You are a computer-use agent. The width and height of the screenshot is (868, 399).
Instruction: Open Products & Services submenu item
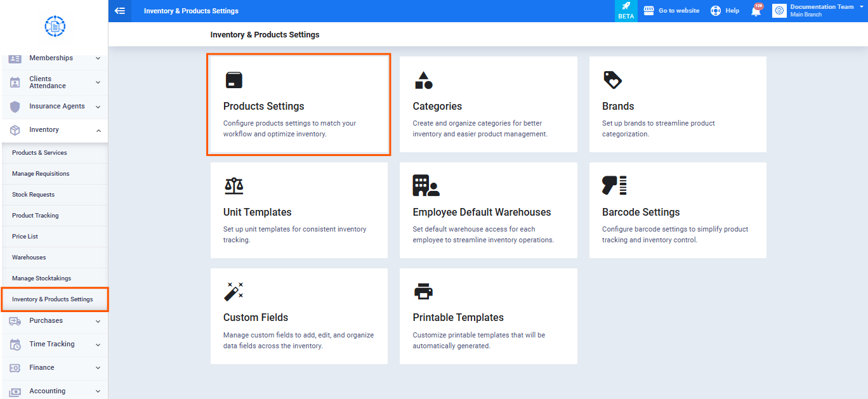54,153
